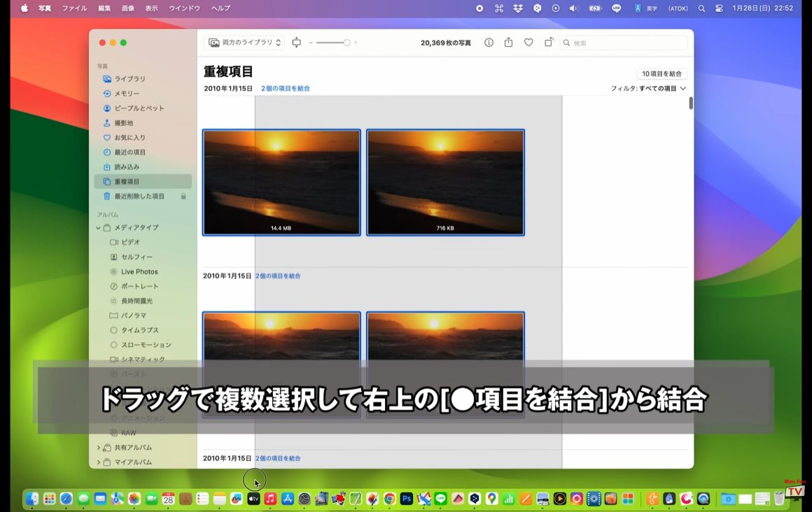Expand the 共有アルバム folder
This screenshot has width=812, height=512.
[x=99, y=447]
